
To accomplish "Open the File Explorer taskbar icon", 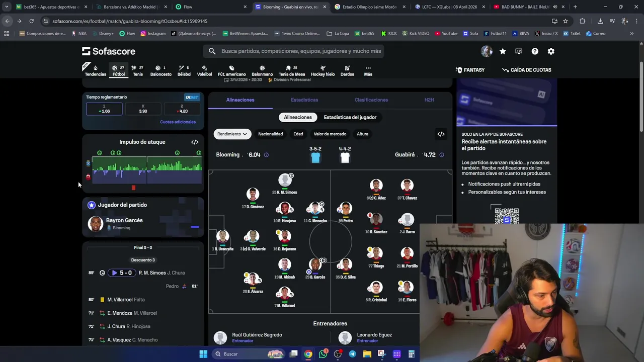I will (x=367, y=354).
